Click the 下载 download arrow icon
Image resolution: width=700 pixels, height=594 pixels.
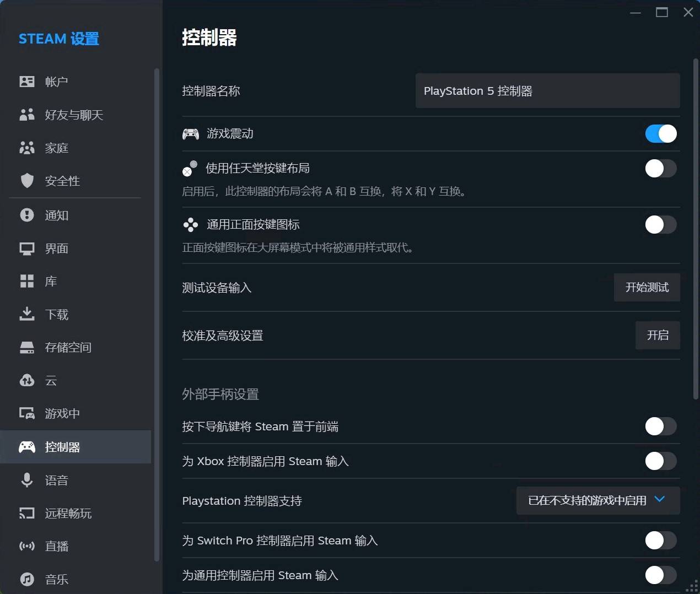coord(26,314)
